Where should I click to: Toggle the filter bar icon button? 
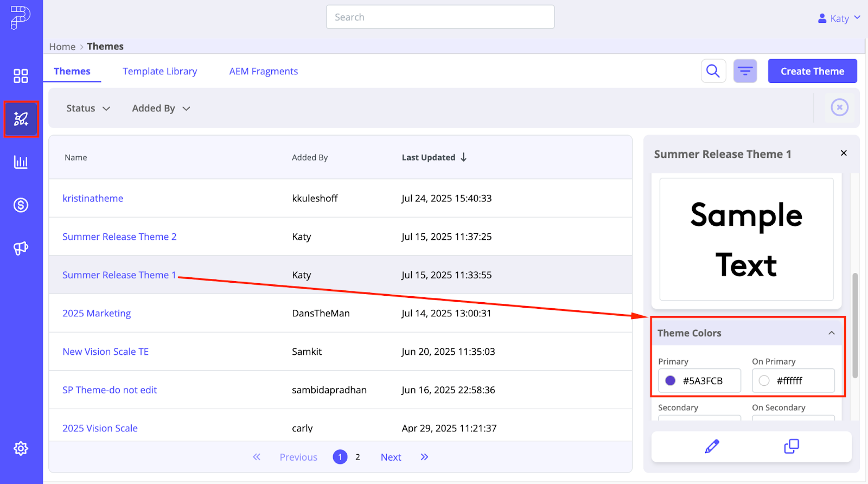point(745,71)
